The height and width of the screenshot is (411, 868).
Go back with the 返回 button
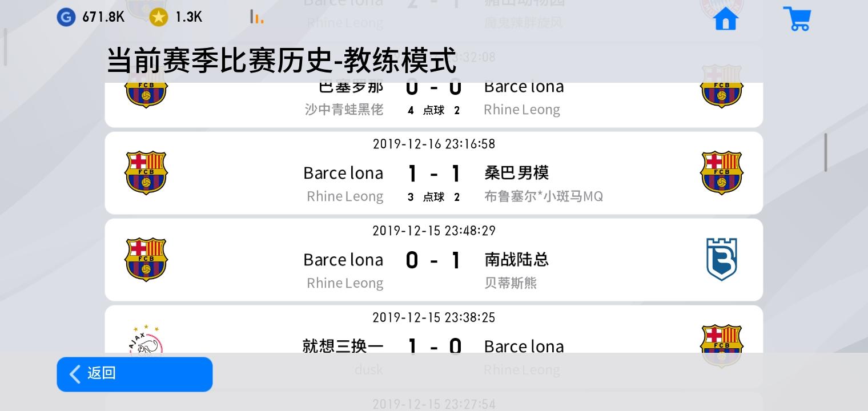[135, 374]
